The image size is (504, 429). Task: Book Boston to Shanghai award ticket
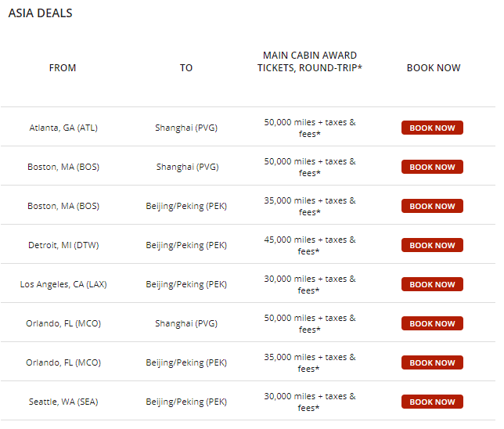coord(432,167)
